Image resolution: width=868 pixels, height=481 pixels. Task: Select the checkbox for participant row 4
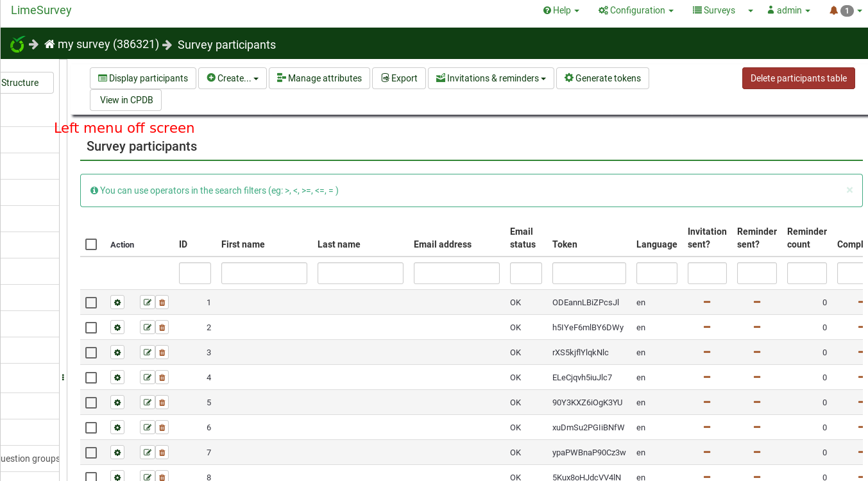point(91,377)
